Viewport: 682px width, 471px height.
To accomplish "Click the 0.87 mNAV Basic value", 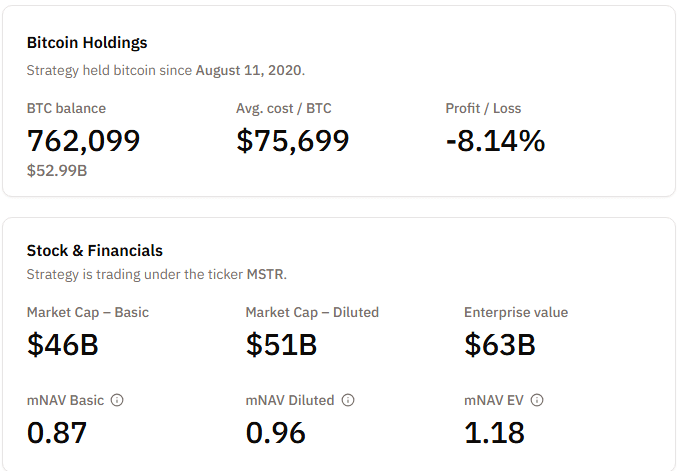I will [57, 433].
